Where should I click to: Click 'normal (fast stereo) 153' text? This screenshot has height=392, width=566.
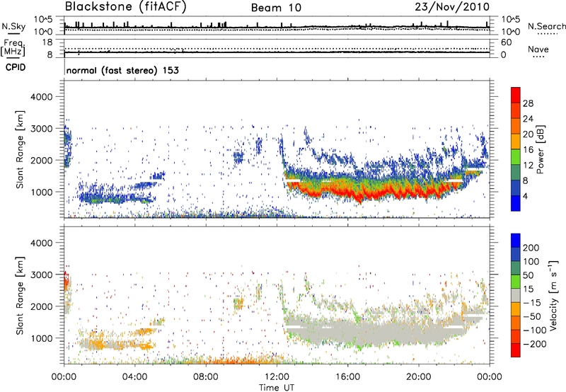pos(122,71)
